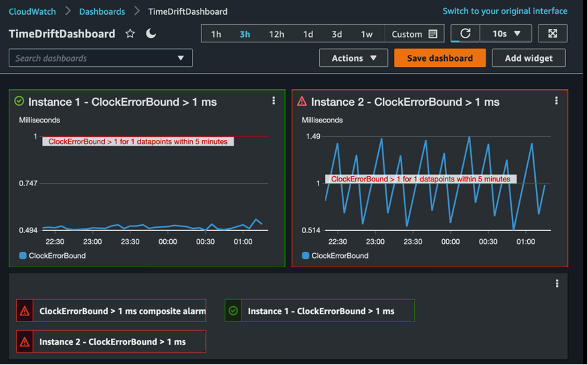The width and height of the screenshot is (588, 365).
Task: Open Instance 1 widget options menu
Action: 274,101
